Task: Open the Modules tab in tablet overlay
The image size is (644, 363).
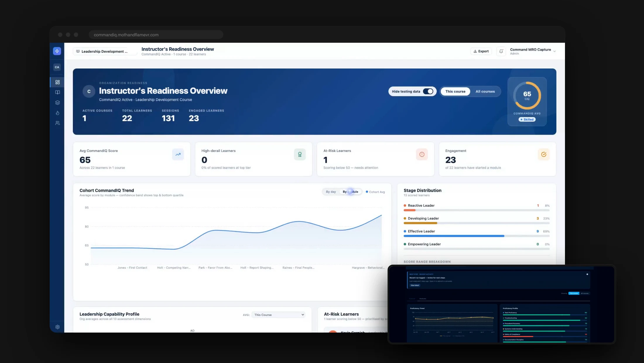Action: 423,299
